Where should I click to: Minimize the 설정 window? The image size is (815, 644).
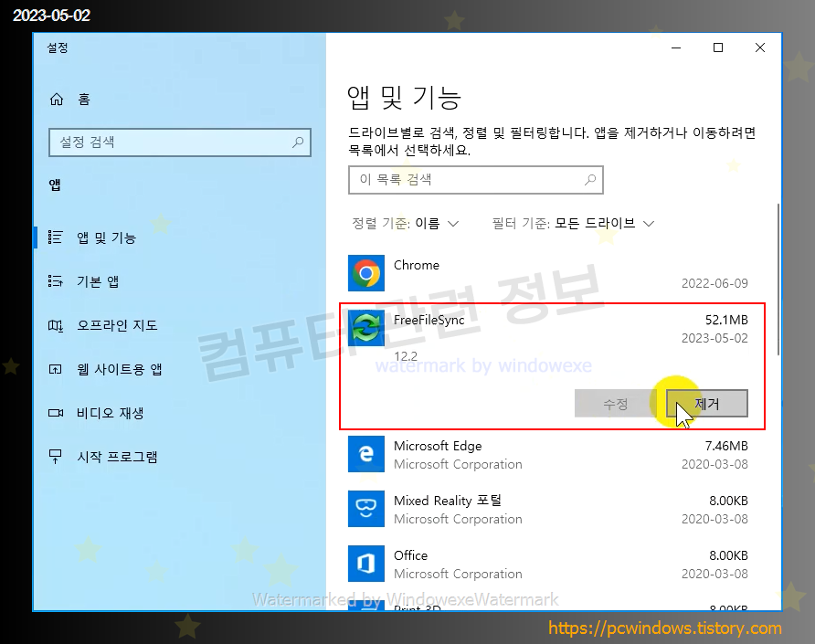tap(676, 48)
